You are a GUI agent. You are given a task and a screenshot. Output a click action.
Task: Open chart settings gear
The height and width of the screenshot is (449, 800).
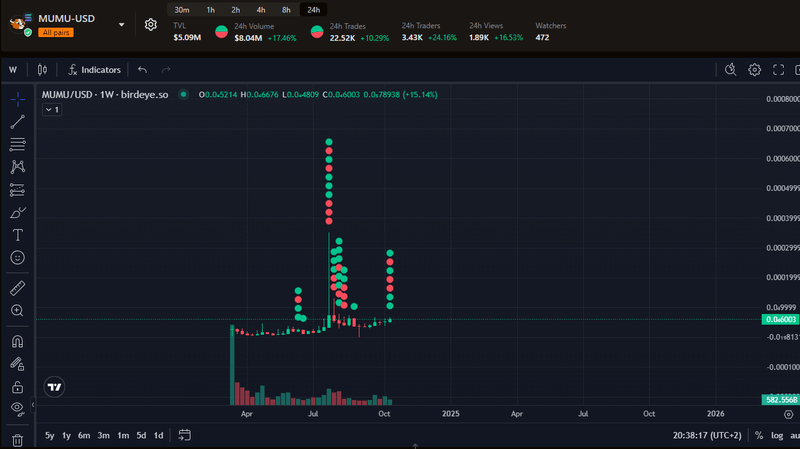tap(755, 70)
